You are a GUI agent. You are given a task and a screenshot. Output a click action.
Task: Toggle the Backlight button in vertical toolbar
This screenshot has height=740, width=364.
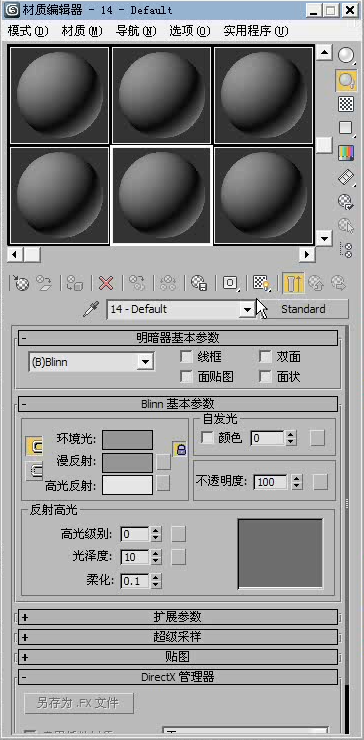(x=346, y=80)
